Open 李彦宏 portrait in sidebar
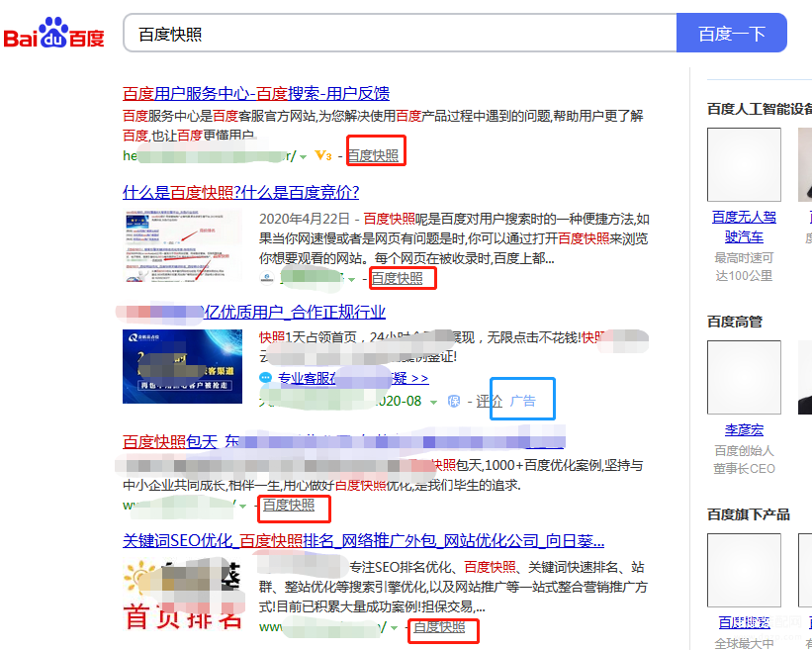 click(744, 377)
